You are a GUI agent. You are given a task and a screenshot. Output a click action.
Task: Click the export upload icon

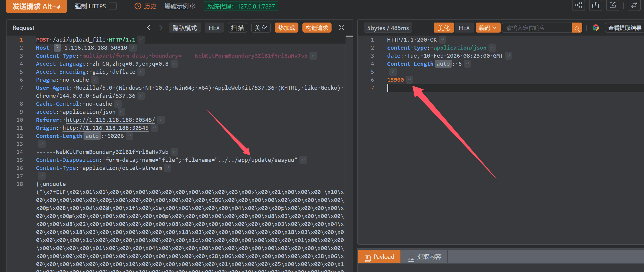(x=595, y=6)
